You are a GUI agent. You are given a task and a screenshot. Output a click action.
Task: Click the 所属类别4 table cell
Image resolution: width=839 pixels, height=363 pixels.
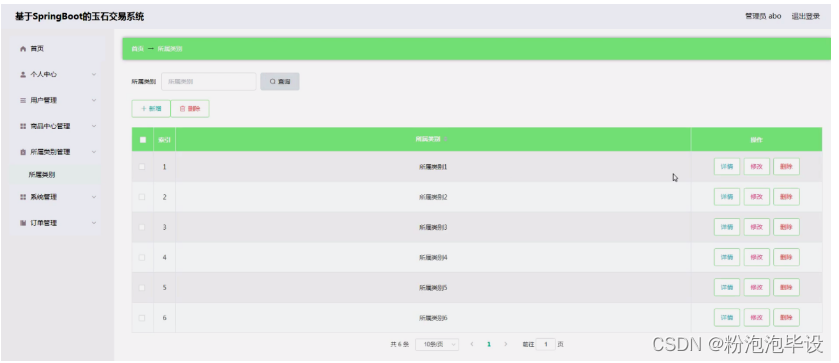433,258
